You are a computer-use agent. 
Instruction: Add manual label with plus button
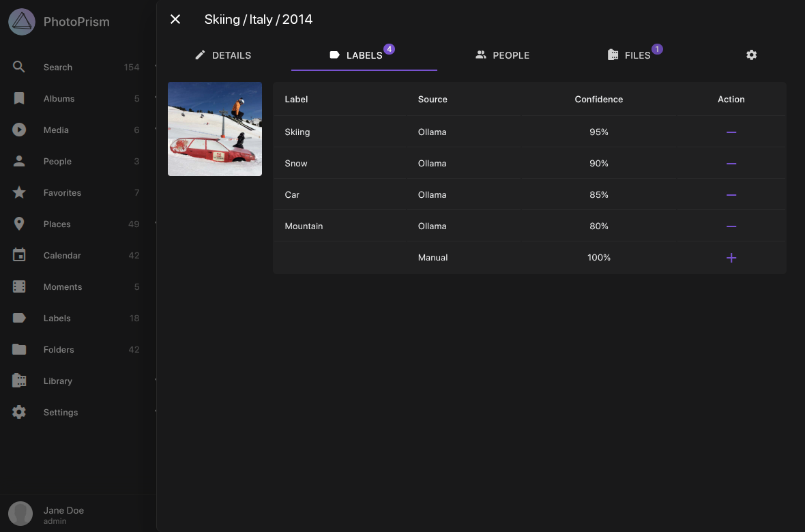pos(731,258)
